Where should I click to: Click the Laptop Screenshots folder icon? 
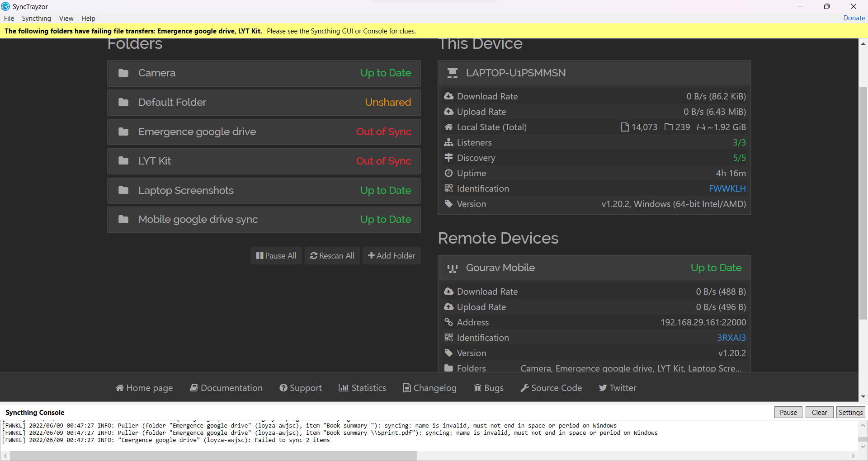coord(123,190)
